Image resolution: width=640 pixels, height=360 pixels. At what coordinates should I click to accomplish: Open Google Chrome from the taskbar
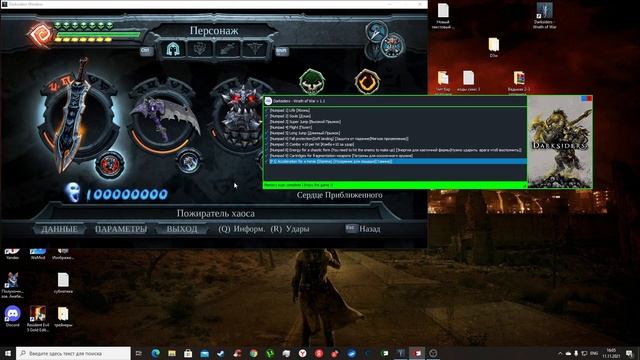tap(253, 353)
